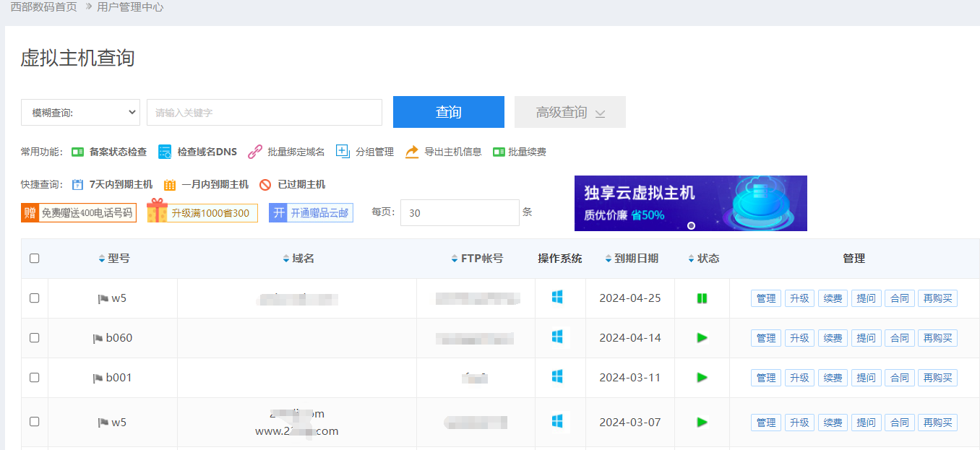The image size is (980, 450).
Task: Check the checkbox for b060 host row
Action: coord(34,338)
